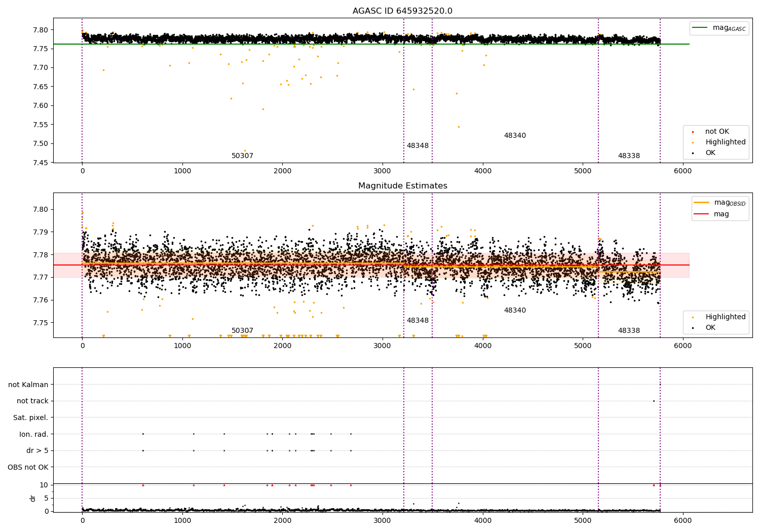Click the '48338' obsid label in top plot
The height and width of the screenshot is (532, 760).
pyautogui.click(x=629, y=156)
